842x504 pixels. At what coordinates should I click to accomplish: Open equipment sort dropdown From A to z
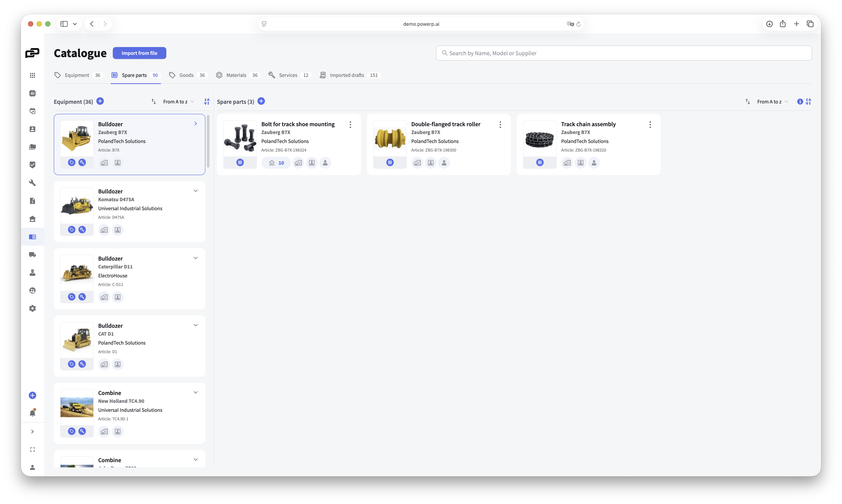[179, 102]
